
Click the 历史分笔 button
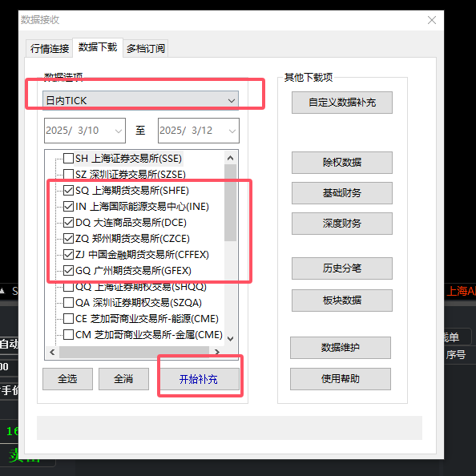tap(342, 268)
